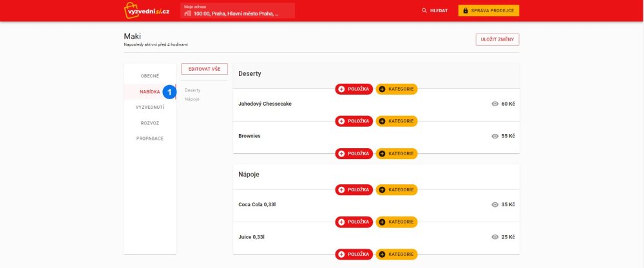Toggle visibility eye for Brownies
The image size is (644, 268).
[495, 136]
